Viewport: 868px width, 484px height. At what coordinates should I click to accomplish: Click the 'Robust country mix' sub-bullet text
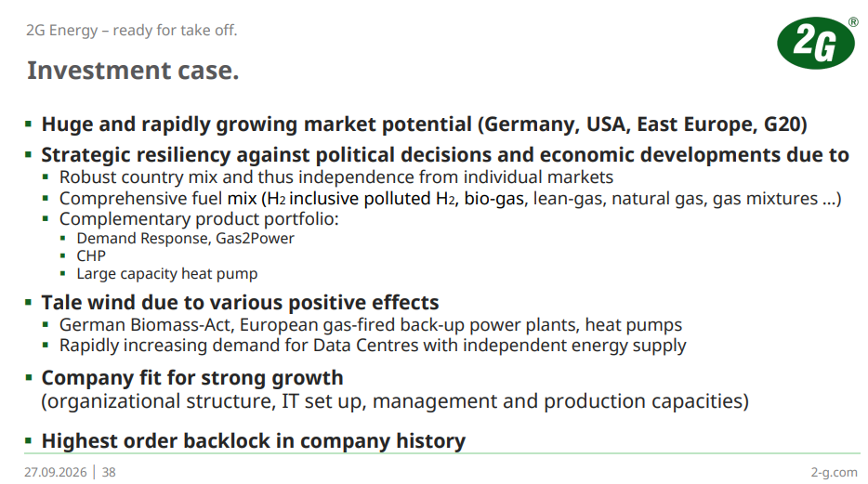(x=336, y=177)
